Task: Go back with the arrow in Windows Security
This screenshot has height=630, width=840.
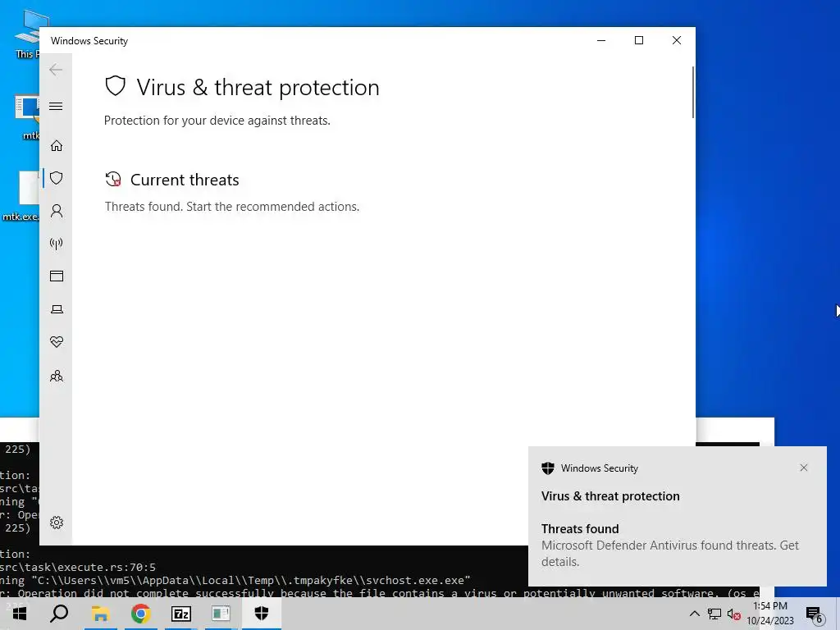Action: tap(56, 70)
